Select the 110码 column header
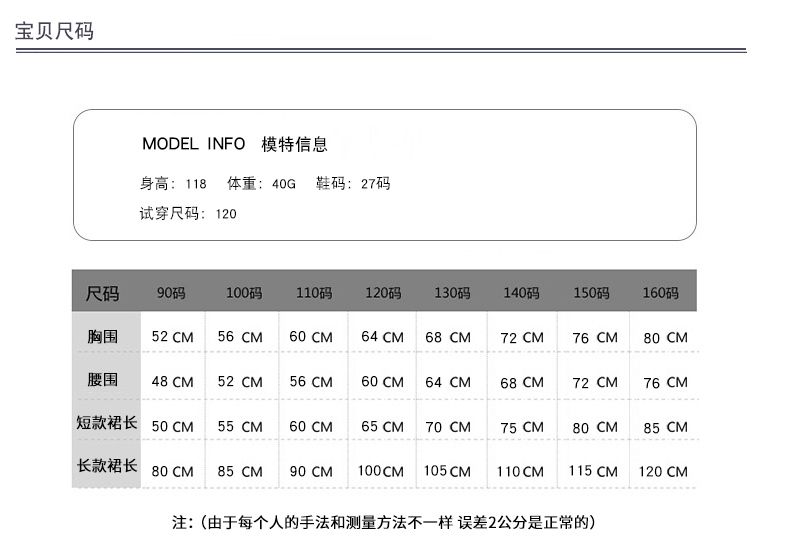790x555 pixels. (314, 293)
